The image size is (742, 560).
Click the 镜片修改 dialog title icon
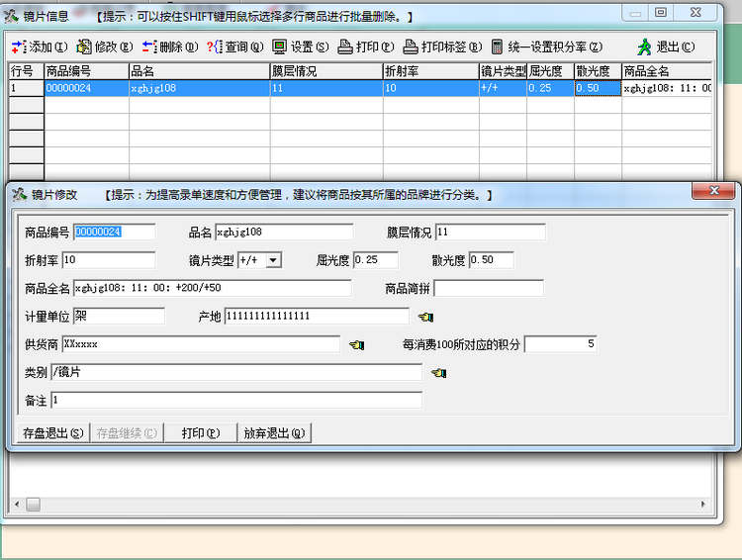[20, 195]
